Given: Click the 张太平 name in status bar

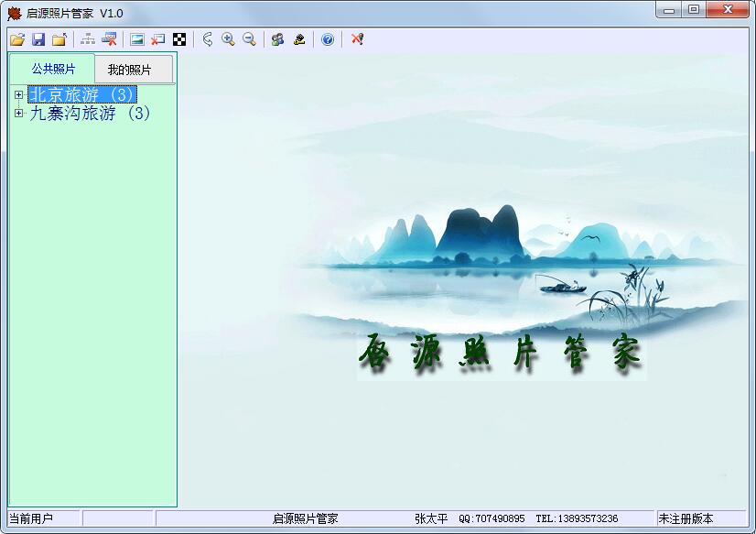Looking at the screenshot, I should (x=431, y=518).
